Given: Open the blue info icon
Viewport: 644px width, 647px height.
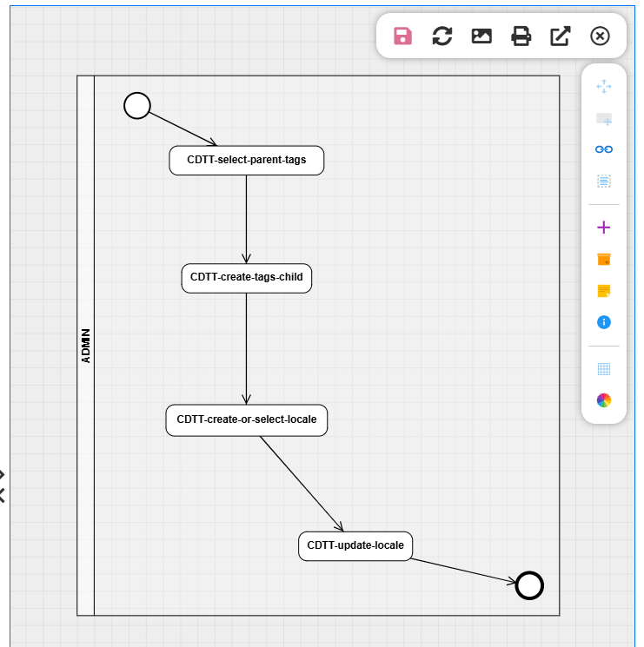Looking at the screenshot, I should point(604,322).
